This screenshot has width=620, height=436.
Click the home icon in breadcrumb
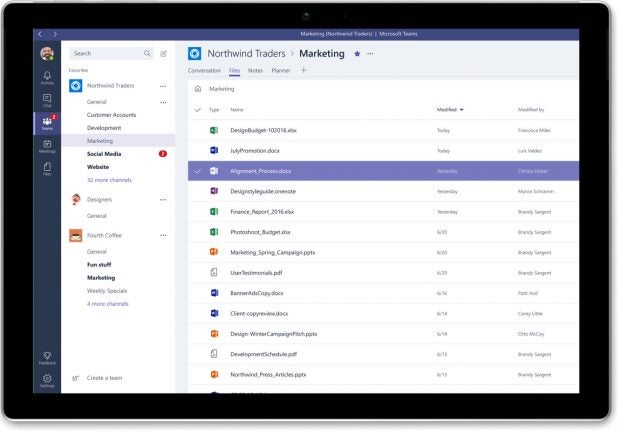198,89
